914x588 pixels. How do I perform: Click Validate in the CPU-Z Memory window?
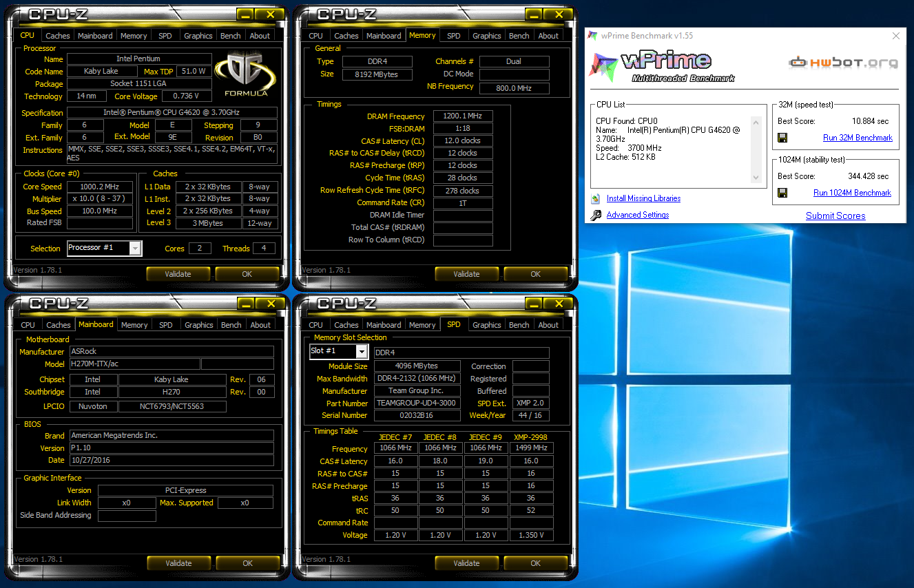[x=467, y=274]
